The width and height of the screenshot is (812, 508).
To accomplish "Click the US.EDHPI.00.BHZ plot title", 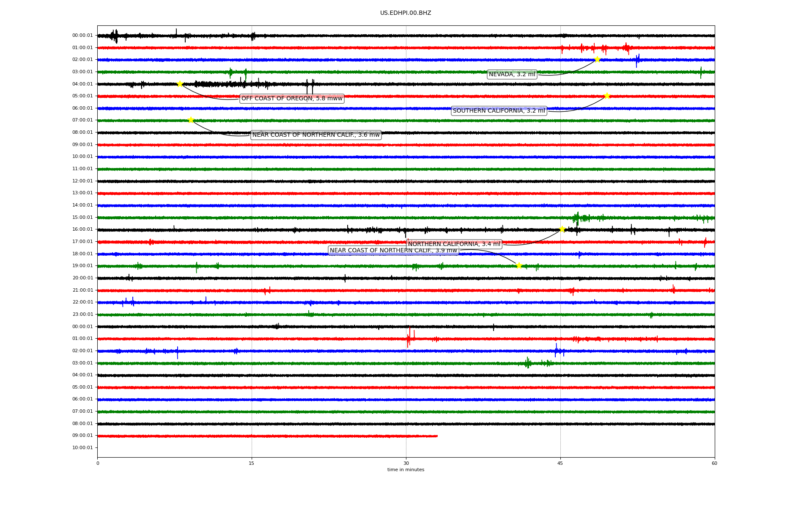I will (406, 13).
